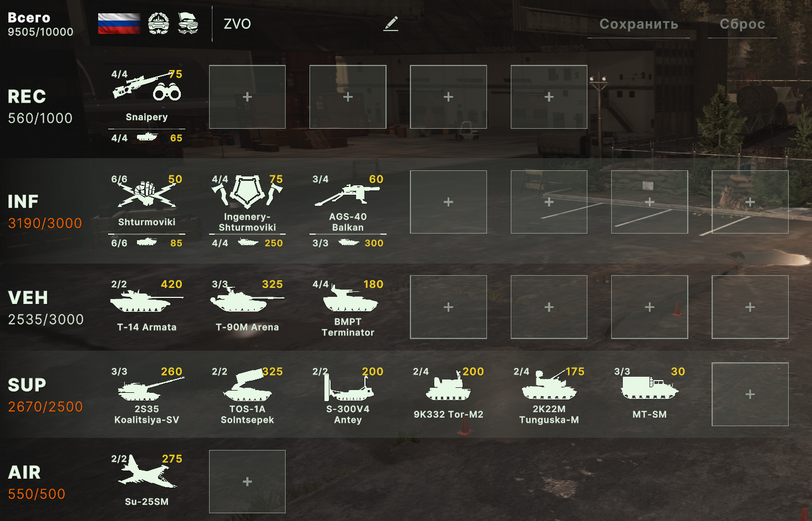Select the Shturmoviki infantry squad card
Image resolution: width=812 pixels, height=521 pixels.
147,202
